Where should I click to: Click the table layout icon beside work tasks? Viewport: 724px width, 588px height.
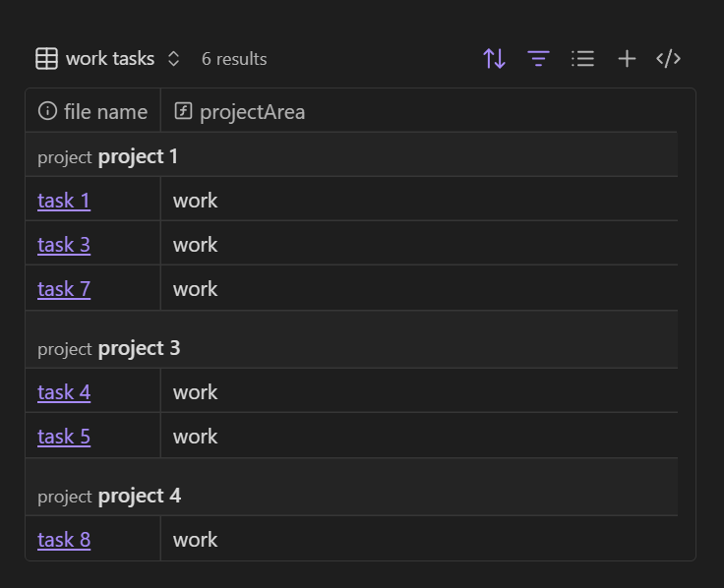pyautogui.click(x=46, y=59)
